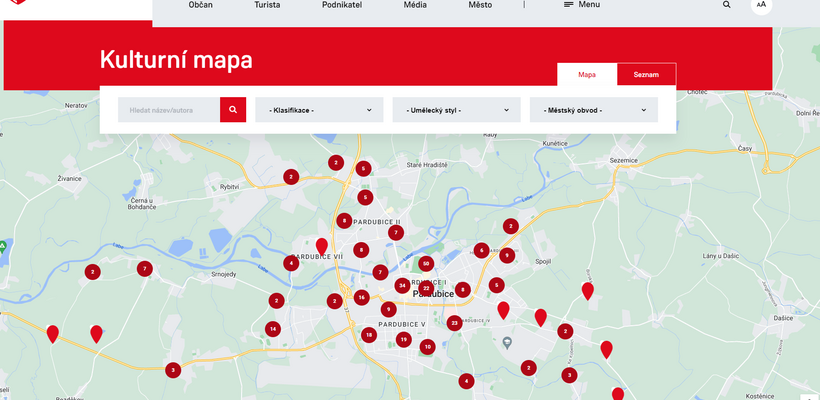Go to the Občan section
This screenshot has width=820, height=400.
pyautogui.click(x=200, y=5)
